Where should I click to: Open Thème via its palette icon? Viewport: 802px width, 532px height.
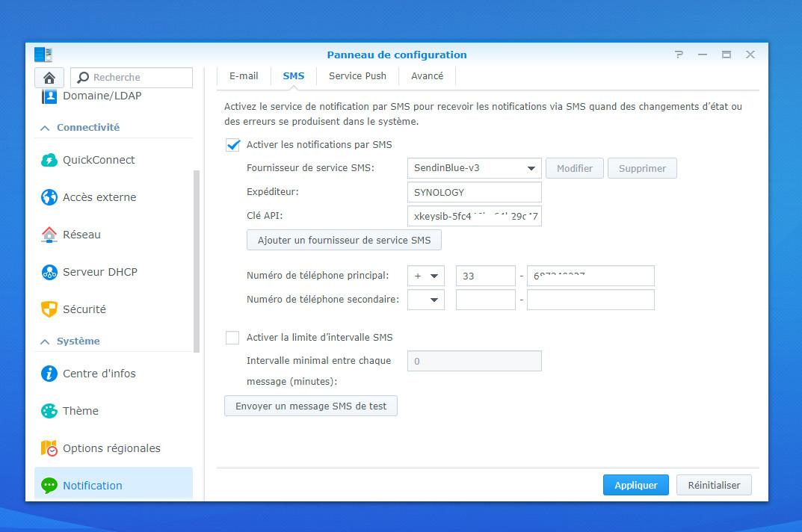[49, 411]
